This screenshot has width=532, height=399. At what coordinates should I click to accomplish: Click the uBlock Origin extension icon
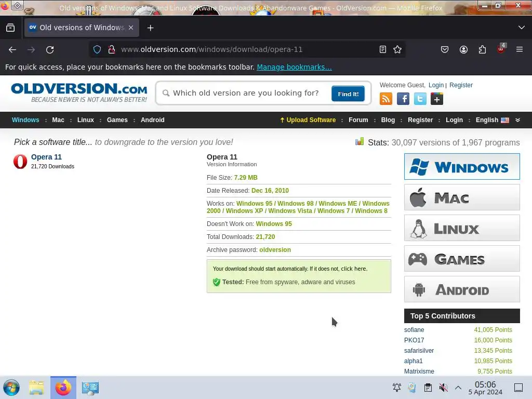click(501, 49)
